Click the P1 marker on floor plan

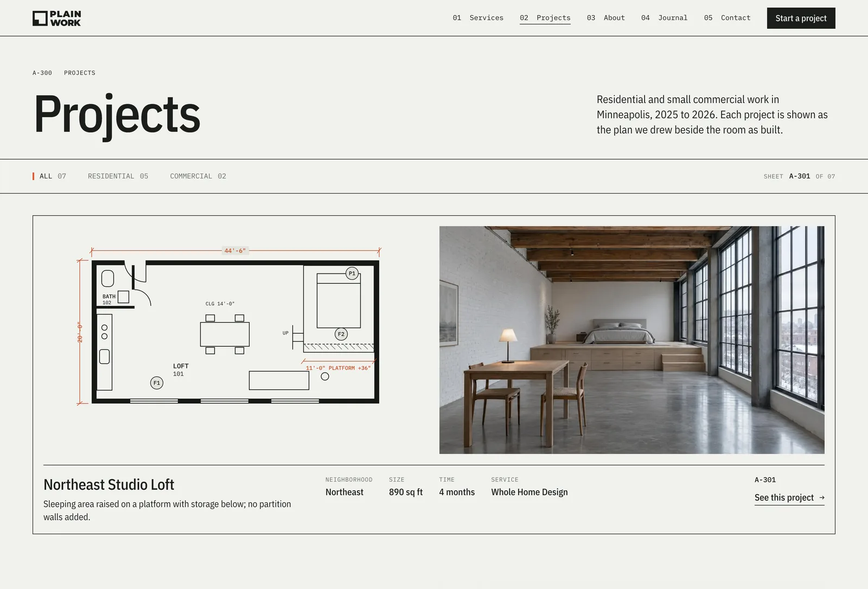[352, 273]
